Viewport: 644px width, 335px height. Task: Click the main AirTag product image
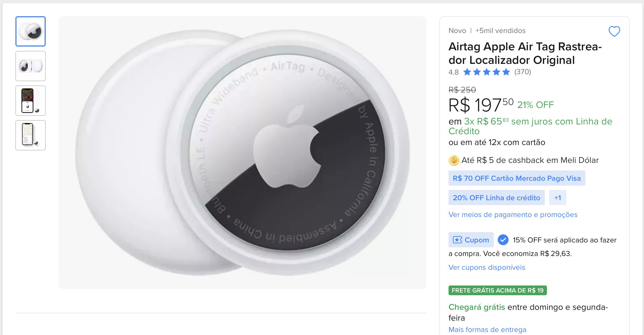pos(243,153)
